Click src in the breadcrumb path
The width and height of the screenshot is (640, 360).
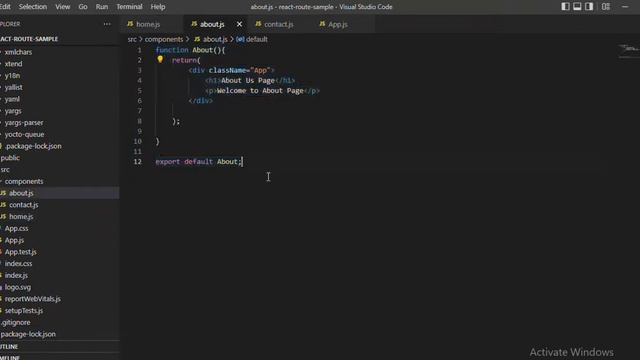[x=132, y=39]
